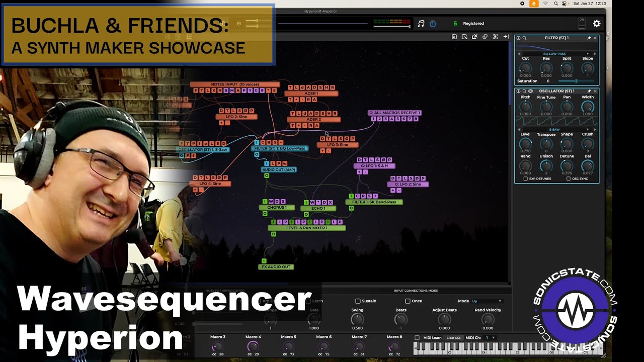Click the green lock registration icon

pos(455,24)
